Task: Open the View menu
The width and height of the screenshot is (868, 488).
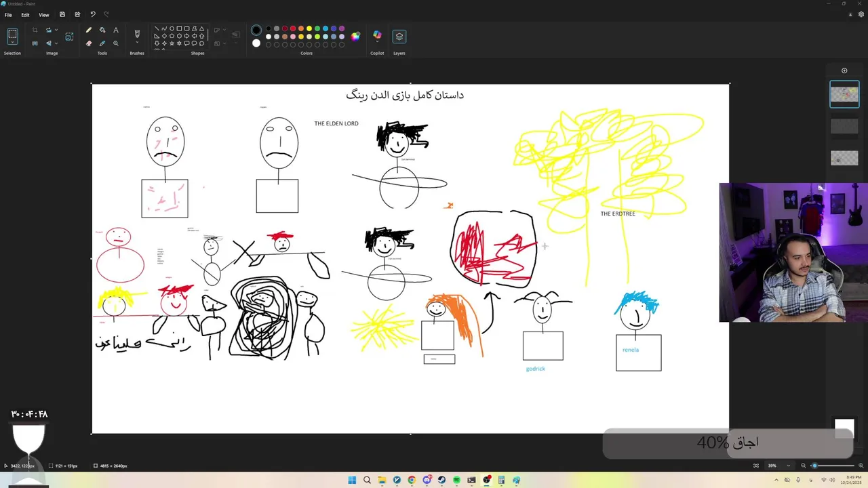Action: click(x=43, y=15)
